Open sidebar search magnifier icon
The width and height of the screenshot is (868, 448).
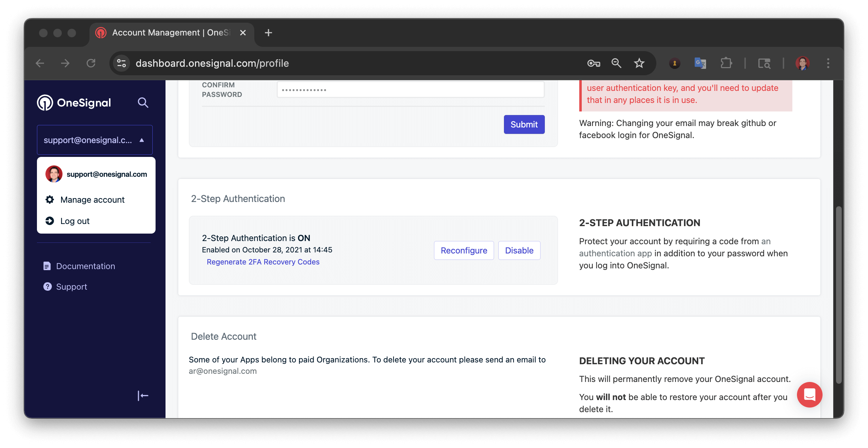[x=143, y=103]
